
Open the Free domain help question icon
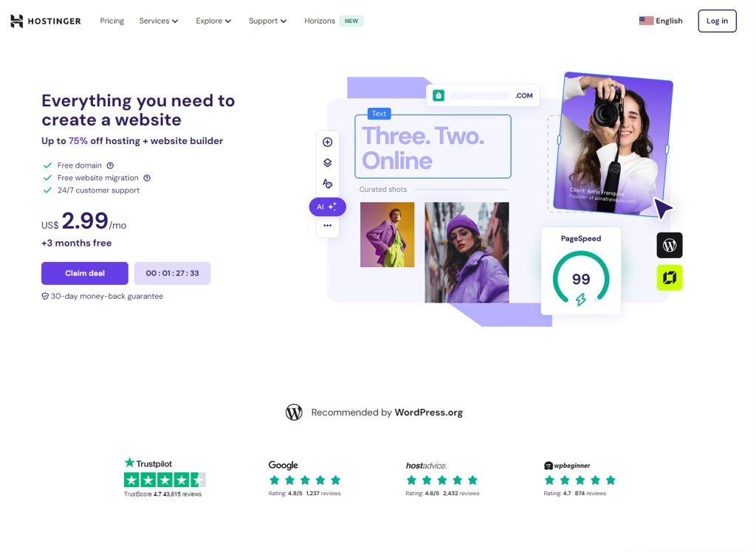110,165
